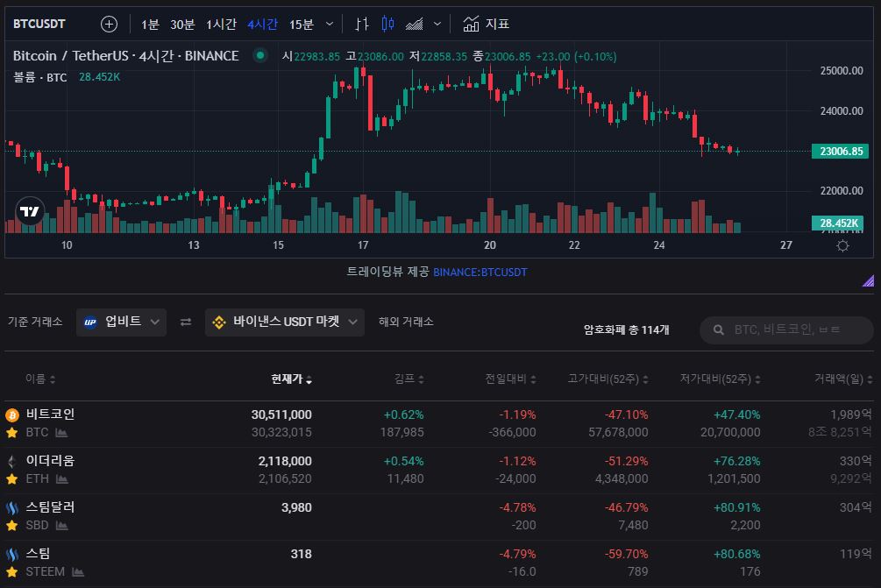This screenshot has width=881, height=588.
Task: Click the Bitcoin / TetherUS chart title
Action: 126,55
